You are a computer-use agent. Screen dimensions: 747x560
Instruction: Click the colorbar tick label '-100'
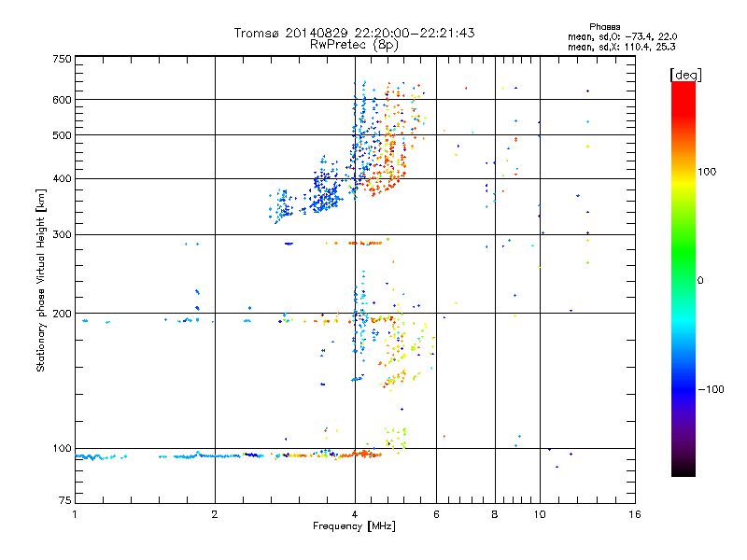[x=711, y=389]
